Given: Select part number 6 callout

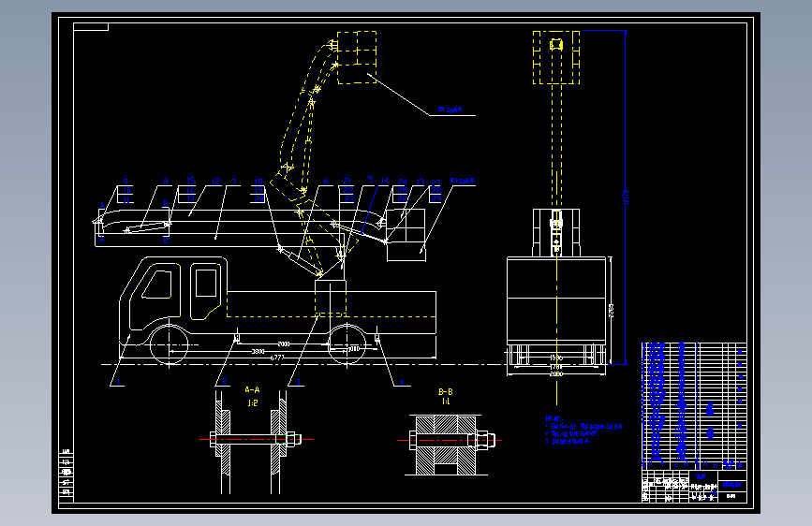Looking at the screenshot, I should (326, 182).
